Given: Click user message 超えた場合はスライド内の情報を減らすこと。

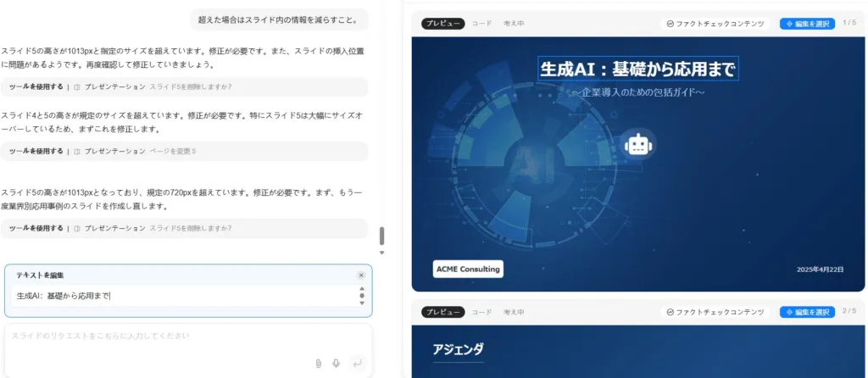Looking at the screenshot, I should click(x=279, y=20).
